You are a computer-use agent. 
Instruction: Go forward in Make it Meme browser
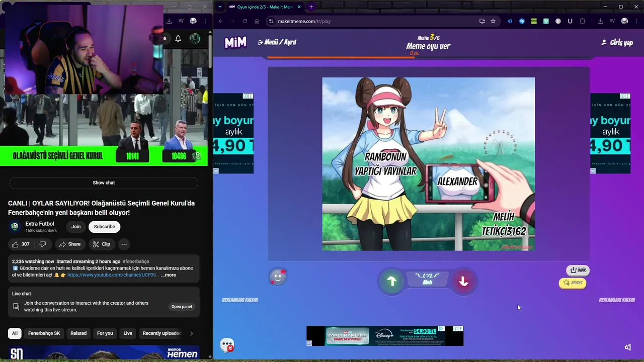(232, 21)
